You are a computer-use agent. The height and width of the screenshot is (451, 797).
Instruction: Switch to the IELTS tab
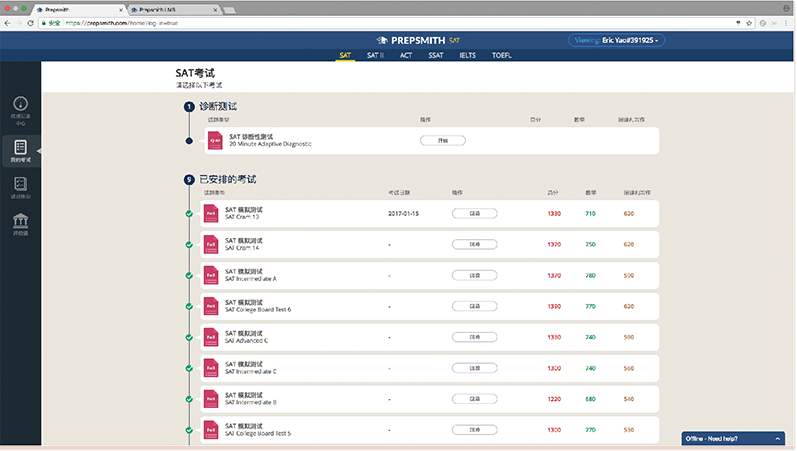tap(468, 55)
